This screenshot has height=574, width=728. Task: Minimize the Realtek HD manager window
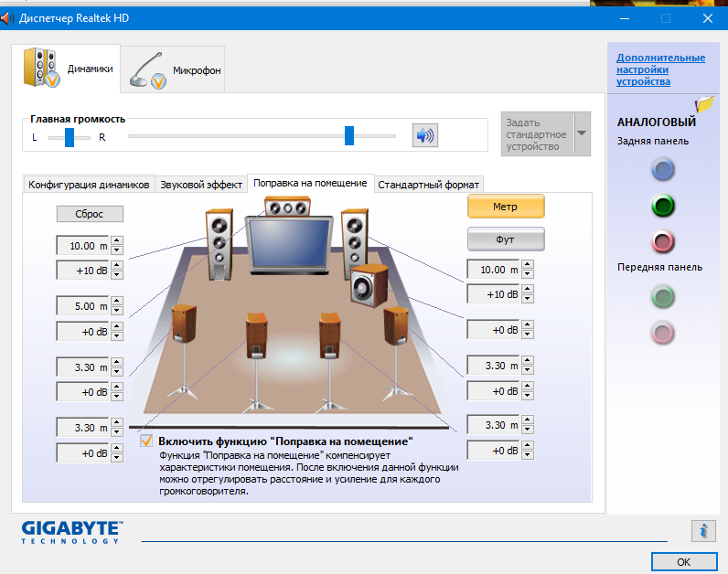coord(625,18)
